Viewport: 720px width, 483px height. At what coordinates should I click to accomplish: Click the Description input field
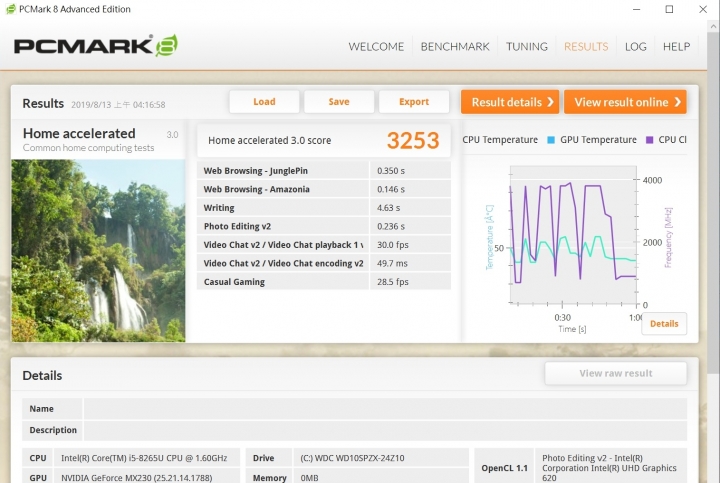[x=385, y=430]
